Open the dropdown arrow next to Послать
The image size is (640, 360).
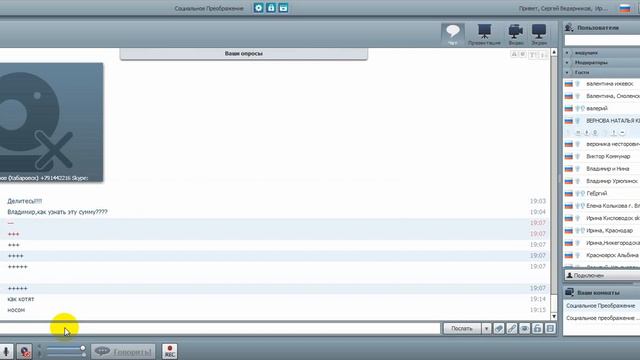coord(486,329)
